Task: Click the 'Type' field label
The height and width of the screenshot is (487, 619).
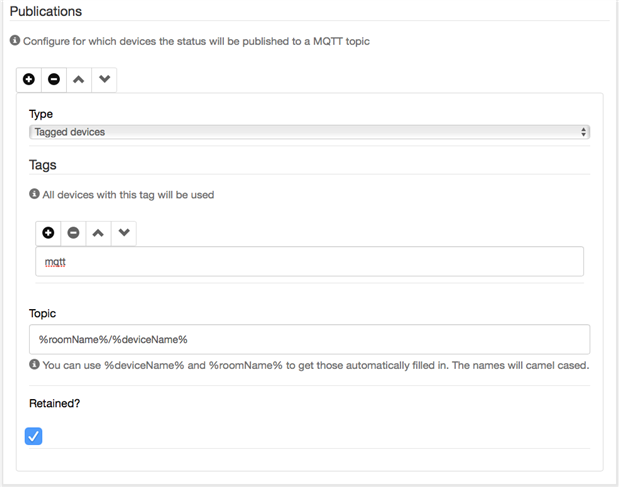Action: [x=41, y=114]
